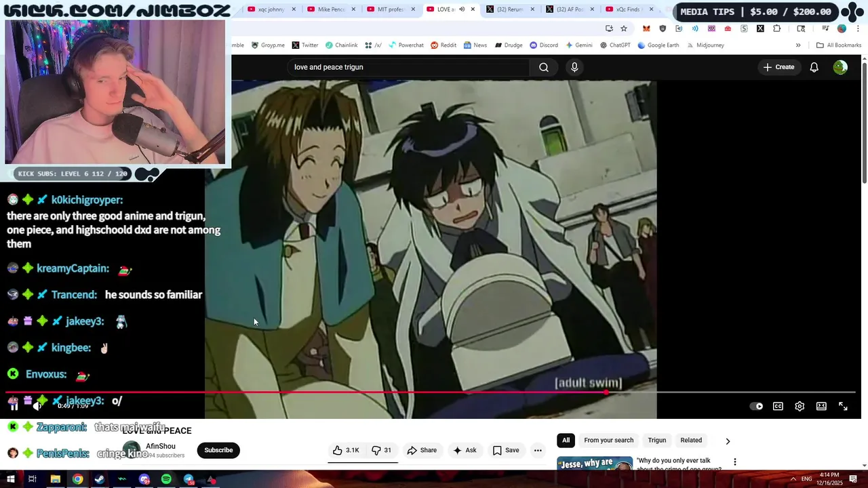Click the YouTube search magnifier button
Image resolution: width=868 pixels, height=488 pixels.
pos(544,67)
